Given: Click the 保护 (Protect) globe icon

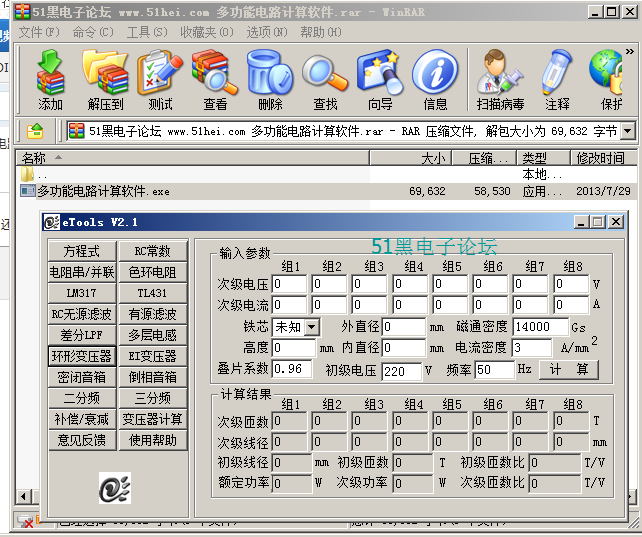Looking at the screenshot, I should [607, 80].
